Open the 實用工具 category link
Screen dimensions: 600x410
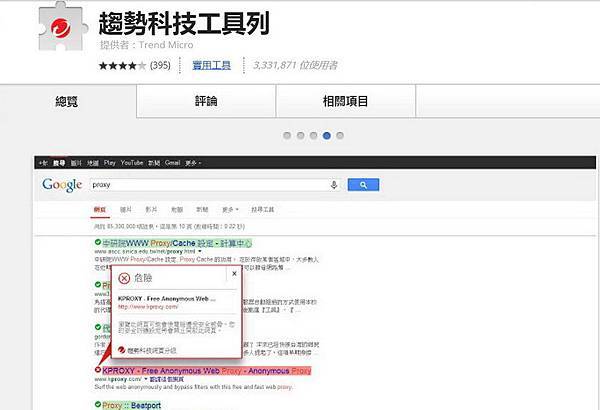[x=212, y=65]
